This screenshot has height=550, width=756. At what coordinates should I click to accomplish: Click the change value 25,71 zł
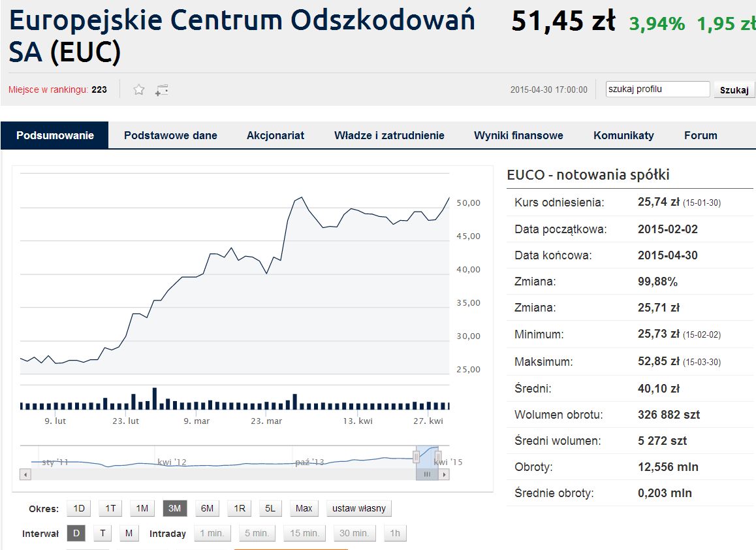[x=659, y=308]
